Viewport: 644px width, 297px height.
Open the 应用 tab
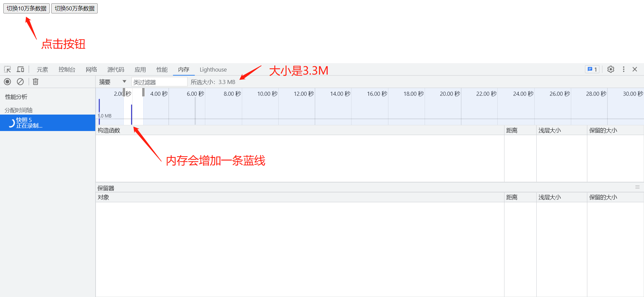[x=140, y=70]
